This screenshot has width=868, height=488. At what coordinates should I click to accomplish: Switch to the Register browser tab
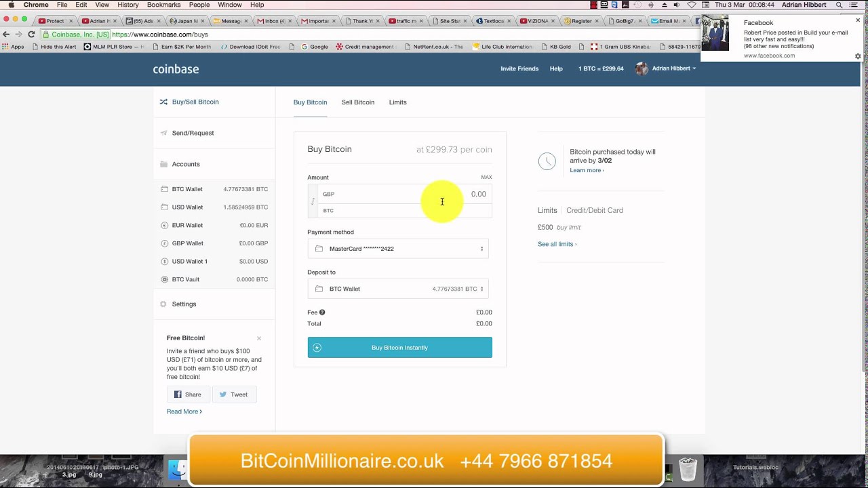(x=583, y=21)
